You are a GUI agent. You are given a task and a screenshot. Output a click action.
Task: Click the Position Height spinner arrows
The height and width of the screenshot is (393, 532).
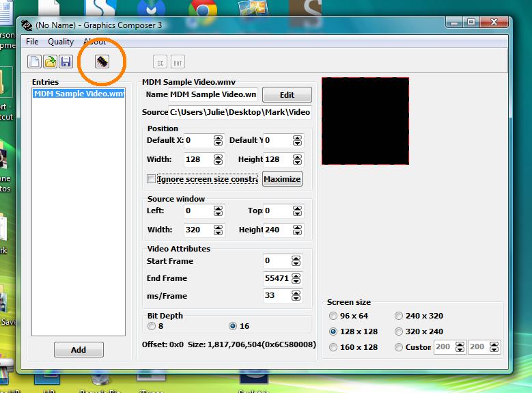[297, 159]
